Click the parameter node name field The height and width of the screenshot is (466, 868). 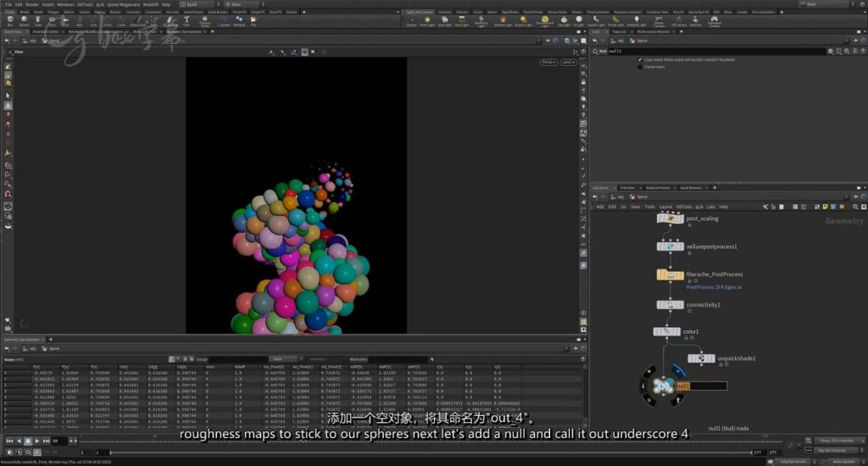click(717, 51)
